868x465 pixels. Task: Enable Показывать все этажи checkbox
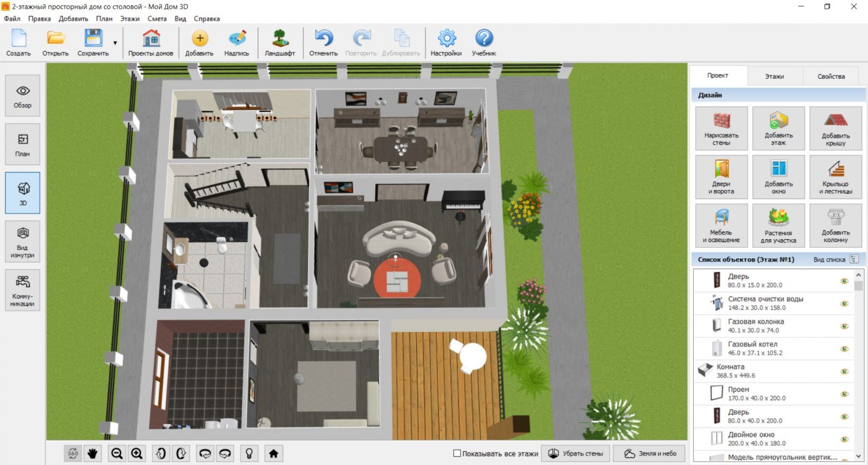[x=457, y=454]
